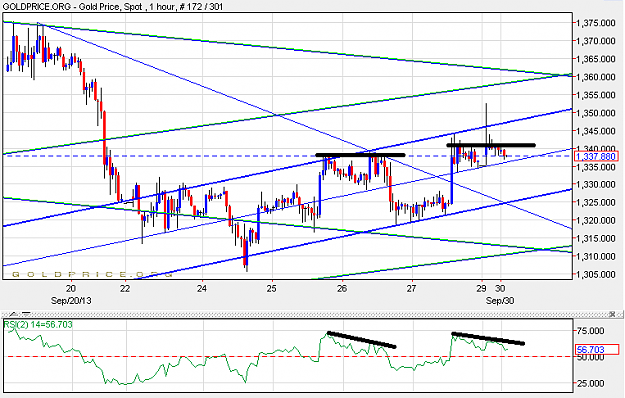The width and height of the screenshot is (625, 398).
Task: Click the current price tag 1,337.880
Action: point(596,156)
